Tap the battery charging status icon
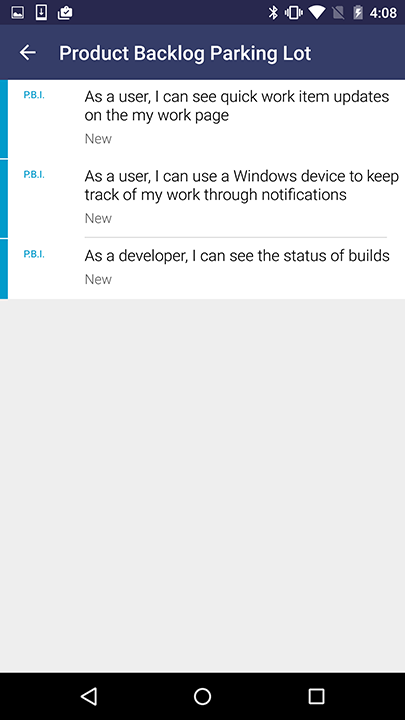The width and height of the screenshot is (405, 720). 358,13
